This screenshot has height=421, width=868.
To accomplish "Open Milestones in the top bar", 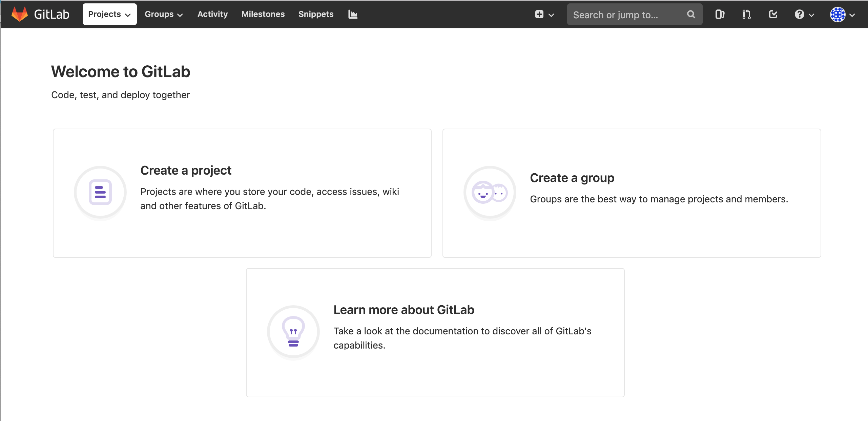I will 263,14.
